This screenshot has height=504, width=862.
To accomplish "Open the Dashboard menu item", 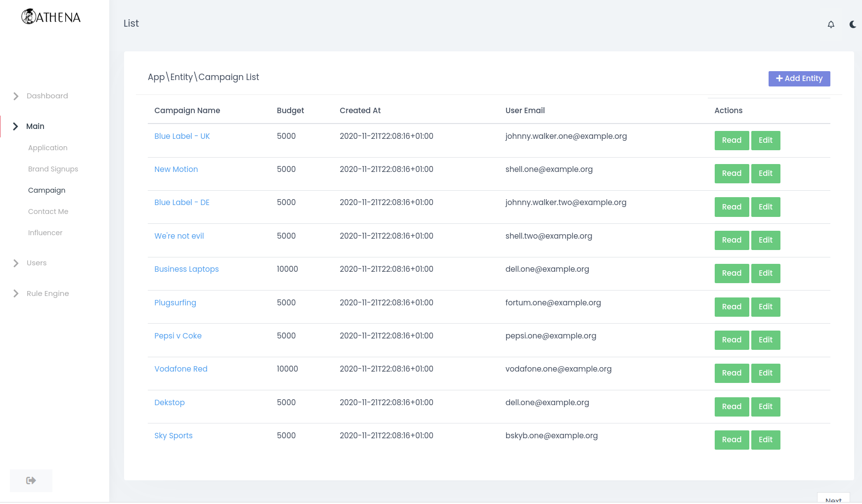I will point(47,96).
